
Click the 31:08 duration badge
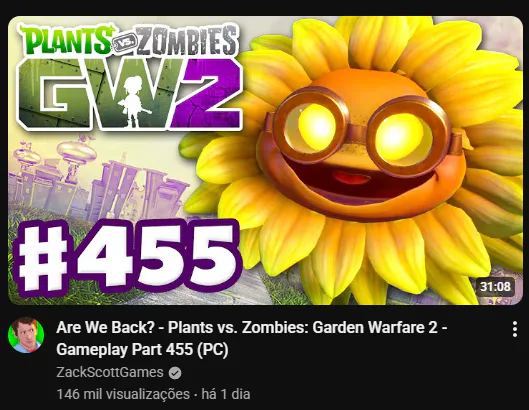click(495, 286)
